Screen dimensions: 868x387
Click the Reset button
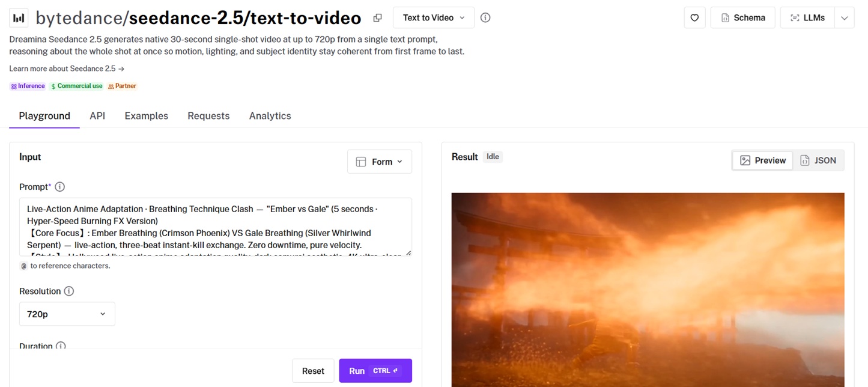point(313,371)
